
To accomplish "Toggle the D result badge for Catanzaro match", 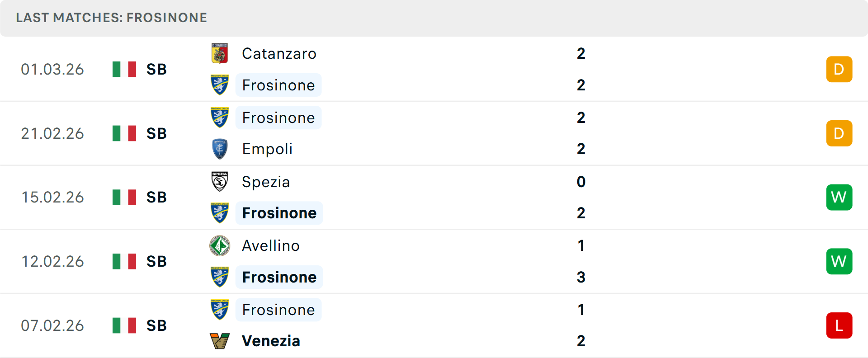I will coord(839,69).
